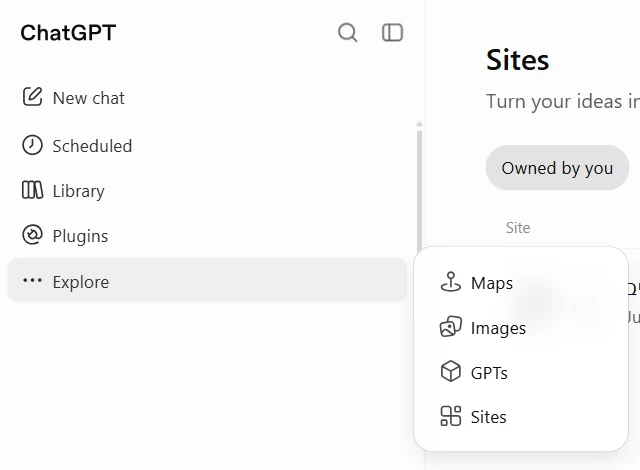Image resolution: width=640 pixels, height=470 pixels.
Task: Start a New chat
Action: tap(207, 98)
